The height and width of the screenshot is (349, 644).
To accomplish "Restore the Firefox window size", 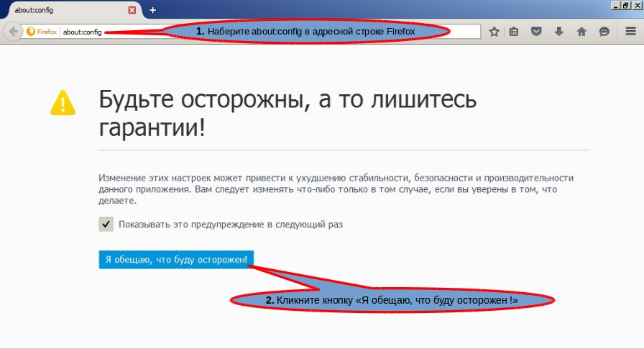I will [625, 5].
